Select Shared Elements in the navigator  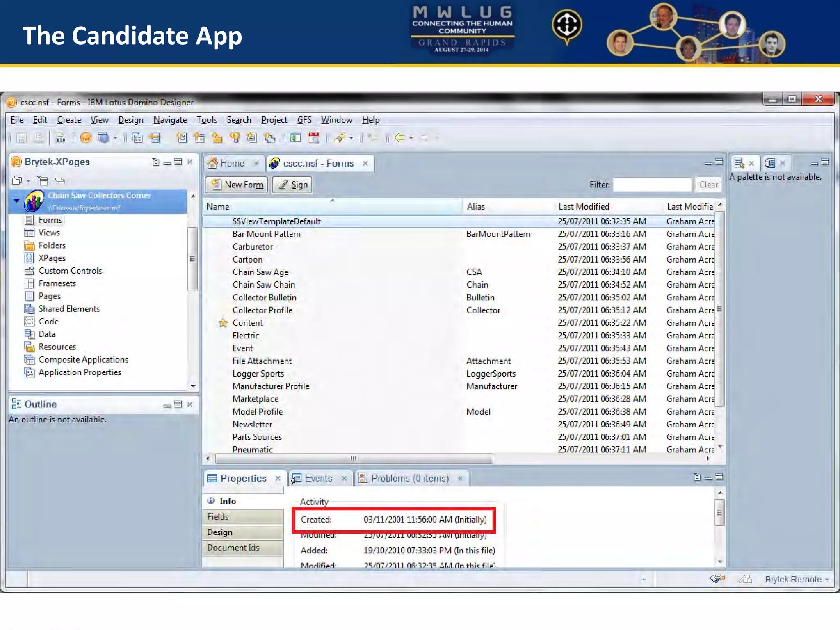(x=69, y=309)
